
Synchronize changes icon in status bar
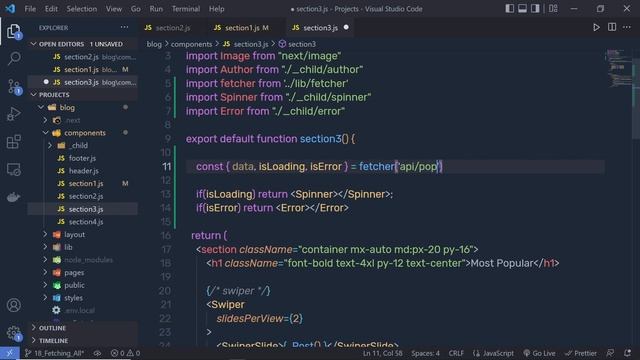click(x=97, y=353)
